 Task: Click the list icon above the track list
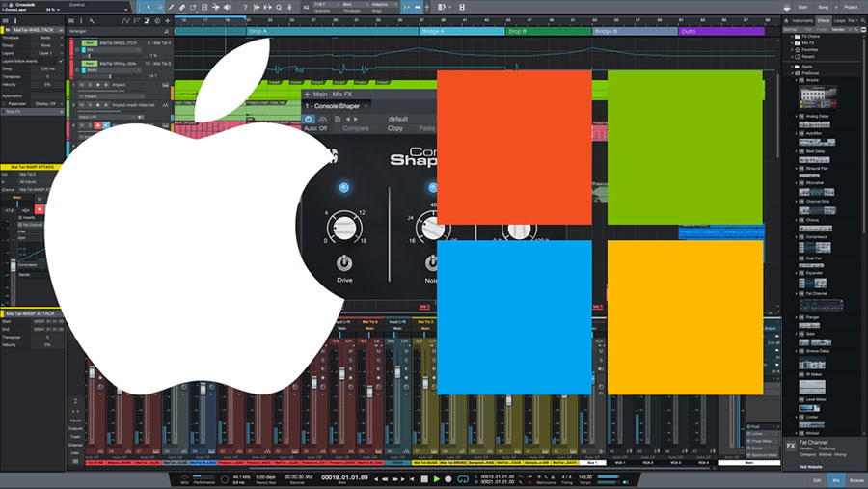coord(70,21)
